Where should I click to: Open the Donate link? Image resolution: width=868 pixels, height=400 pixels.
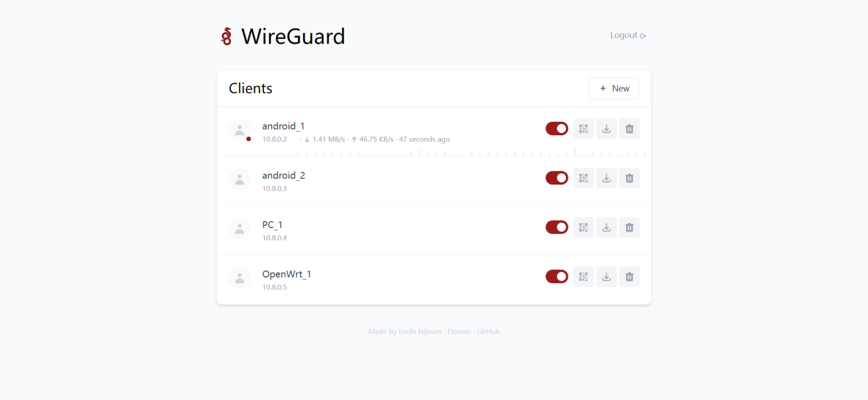(x=459, y=331)
